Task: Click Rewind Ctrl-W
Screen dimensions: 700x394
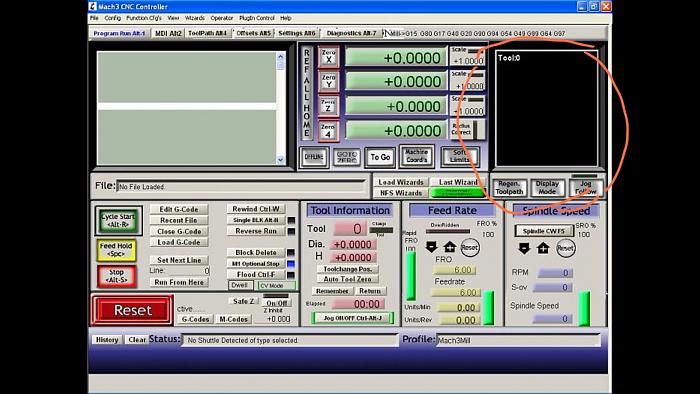Action: (255, 209)
